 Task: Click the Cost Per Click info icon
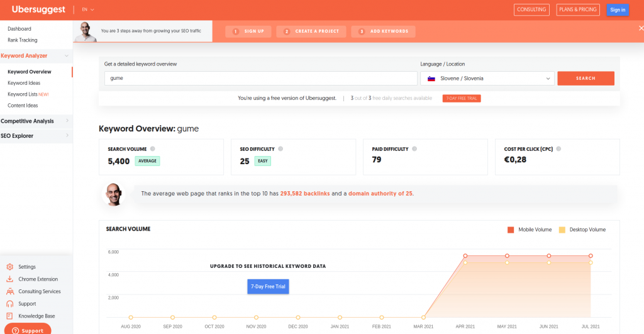coord(558,148)
